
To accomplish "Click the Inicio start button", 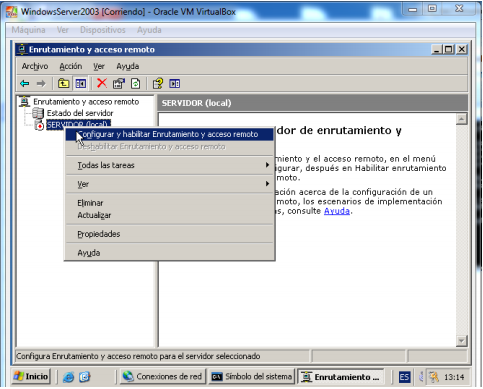I will 31,377.
